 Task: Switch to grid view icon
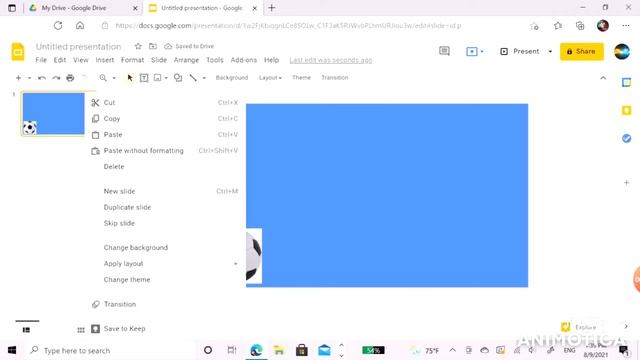click(x=81, y=330)
